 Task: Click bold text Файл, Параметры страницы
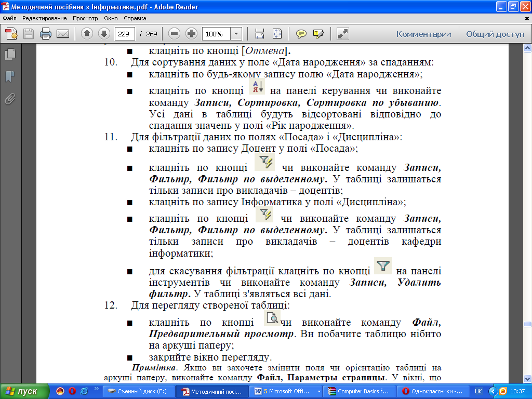(x=321, y=378)
